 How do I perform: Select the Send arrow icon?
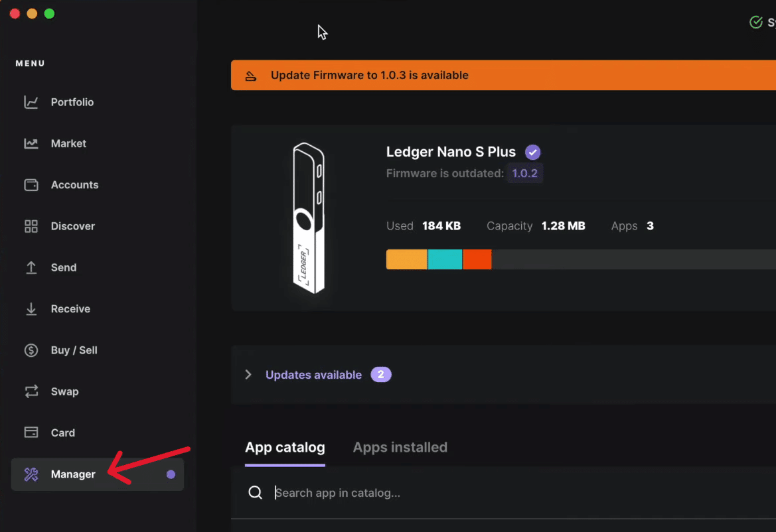pos(31,267)
